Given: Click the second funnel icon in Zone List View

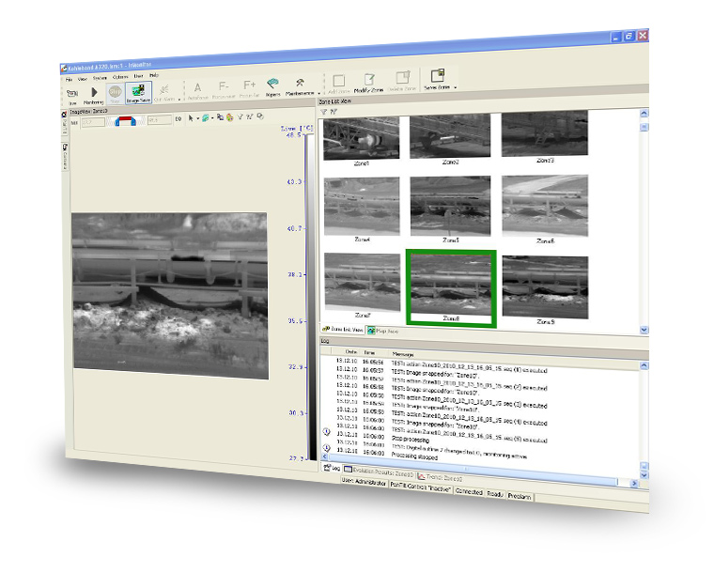Looking at the screenshot, I should (x=334, y=112).
